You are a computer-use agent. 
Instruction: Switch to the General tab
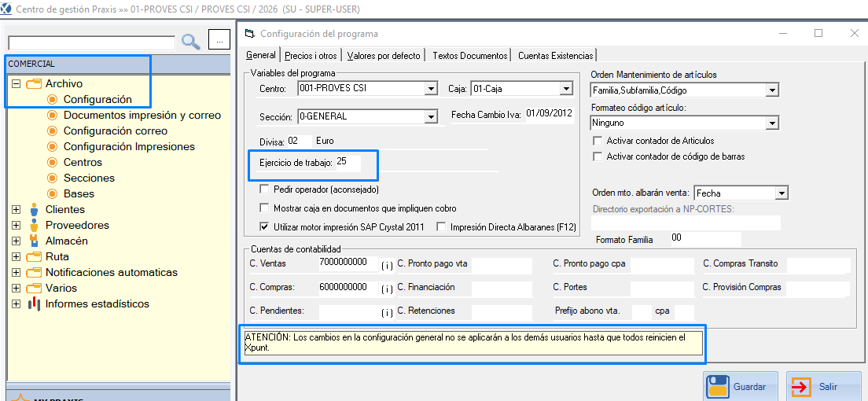(x=261, y=55)
